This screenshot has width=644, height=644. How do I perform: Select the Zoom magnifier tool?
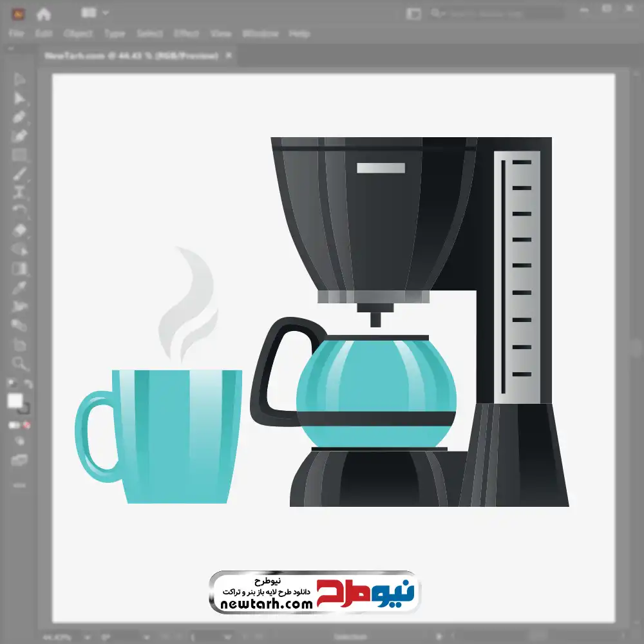click(19, 364)
